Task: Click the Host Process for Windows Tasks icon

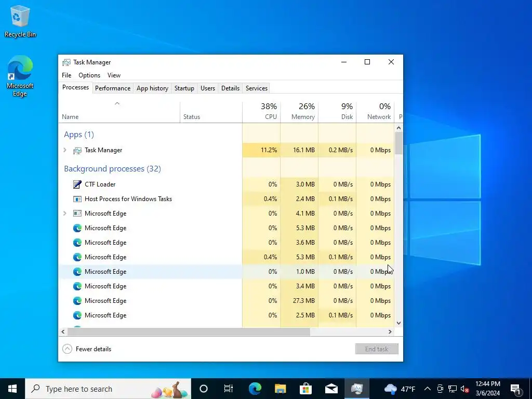Action: (x=77, y=199)
